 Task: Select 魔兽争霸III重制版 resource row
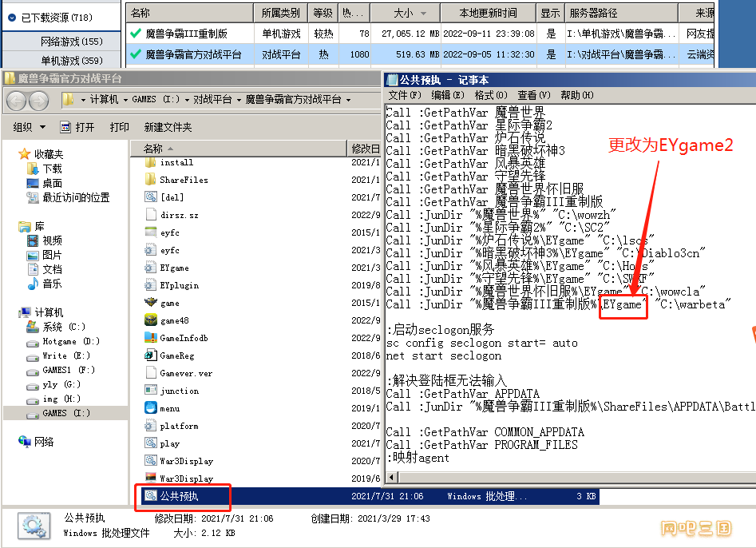(x=422, y=34)
